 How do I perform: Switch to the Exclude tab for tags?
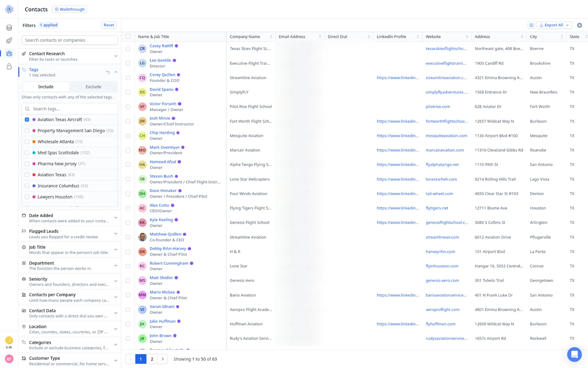pyautogui.click(x=93, y=87)
